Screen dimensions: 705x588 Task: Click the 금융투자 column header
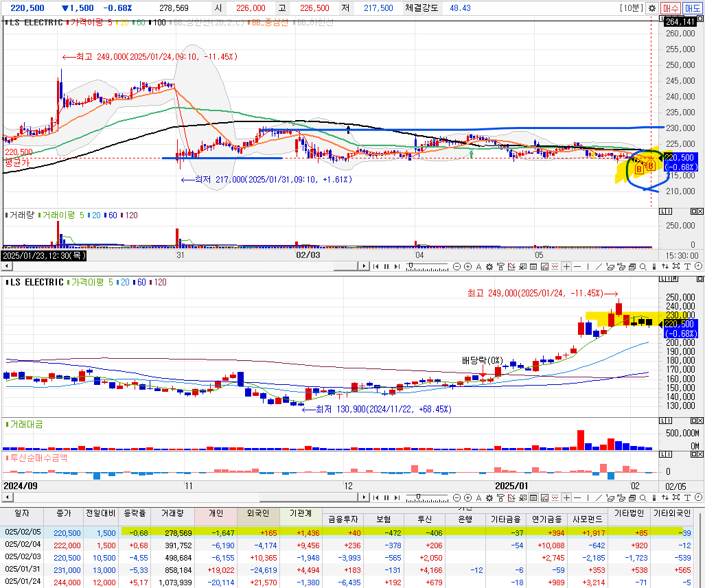tap(343, 519)
